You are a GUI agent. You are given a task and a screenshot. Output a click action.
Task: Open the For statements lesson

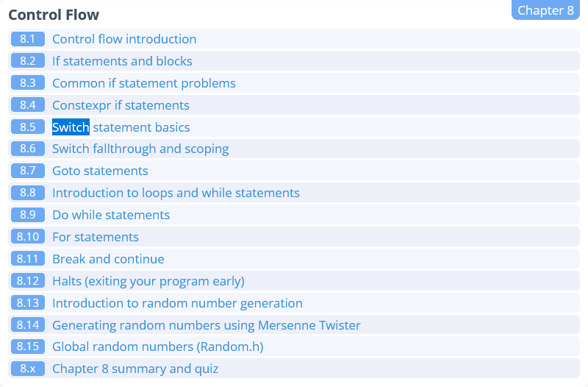96,237
